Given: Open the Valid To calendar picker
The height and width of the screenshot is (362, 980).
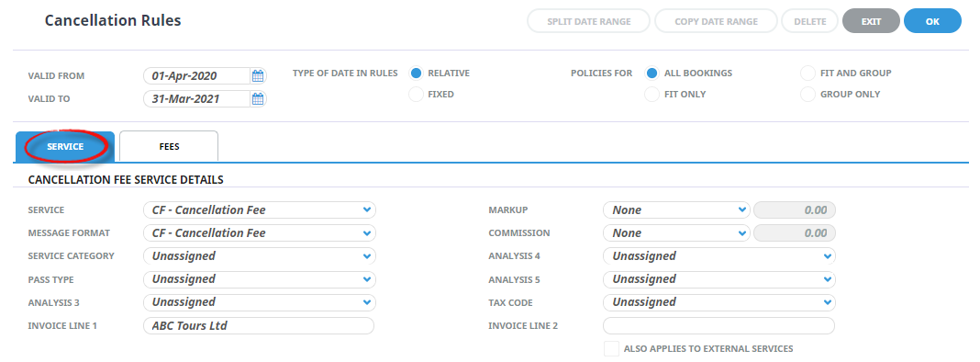Looking at the screenshot, I should click(x=258, y=99).
